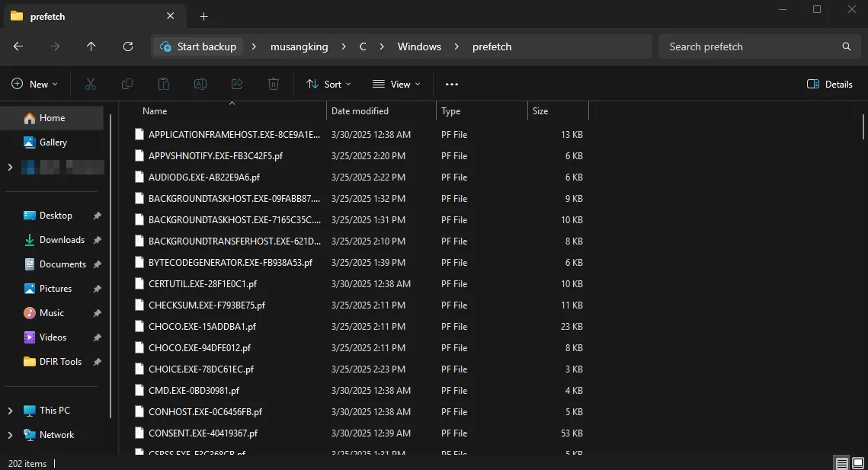Navigate to C breadcrumb
The image size is (868, 470).
[x=363, y=46]
